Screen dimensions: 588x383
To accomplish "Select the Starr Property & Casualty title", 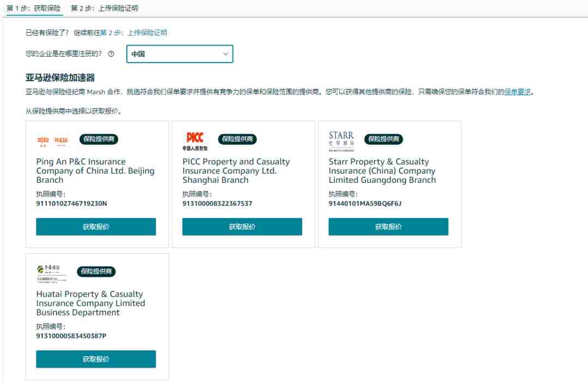I will (x=383, y=171).
